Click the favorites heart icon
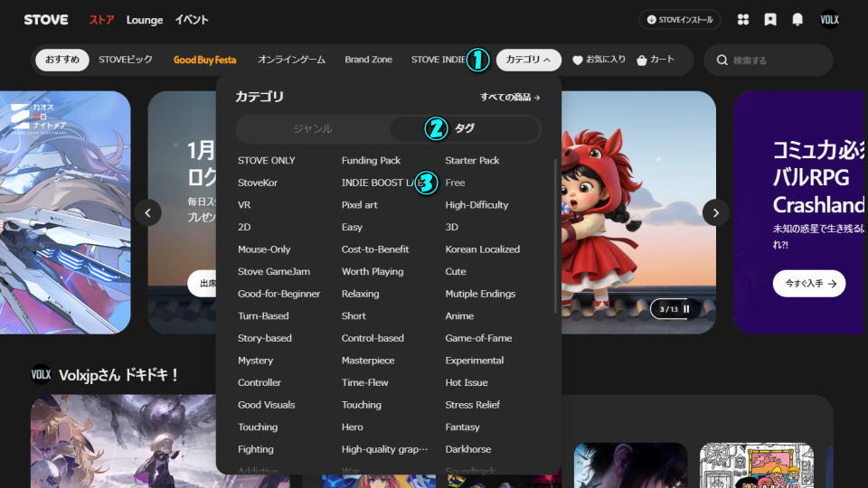The image size is (868, 488). [578, 61]
